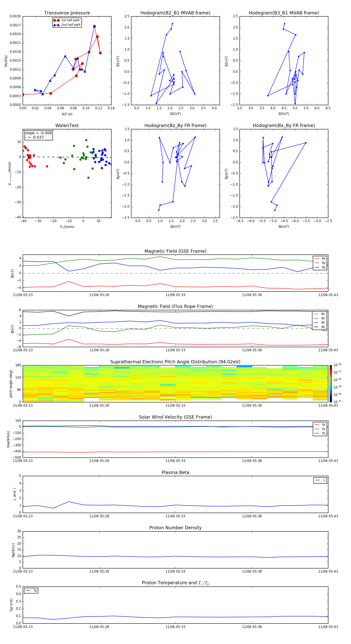Click the 10^-31 colorbar tick label

337,402
